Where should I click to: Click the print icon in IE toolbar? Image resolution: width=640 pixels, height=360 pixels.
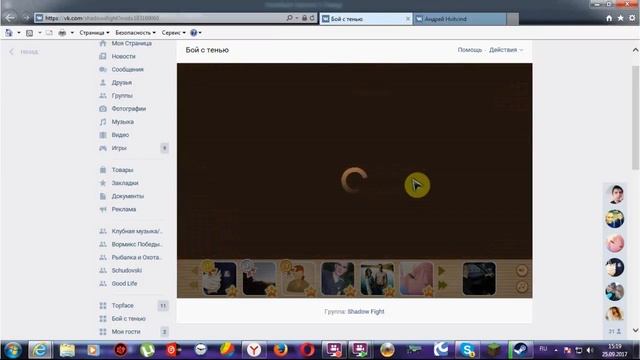(x=62, y=33)
